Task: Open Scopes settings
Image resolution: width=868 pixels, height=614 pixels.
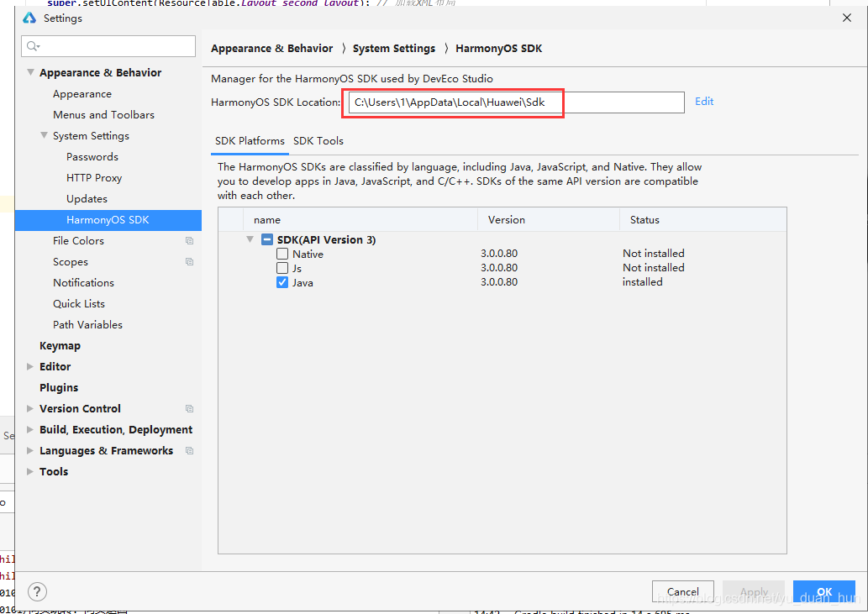Action: point(71,262)
